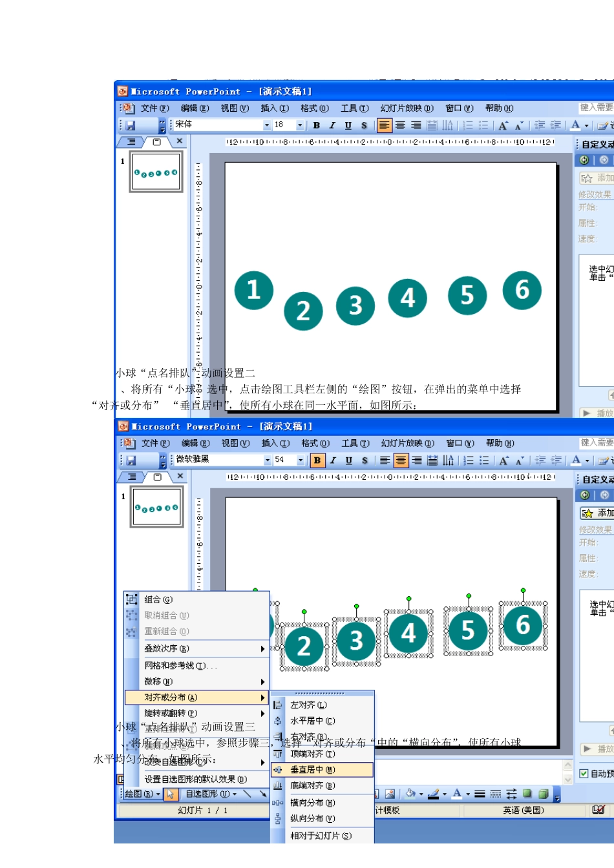Toggle the highlighted Bold button in lower window
This screenshot has width=614, height=868.
pyautogui.click(x=317, y=460)
